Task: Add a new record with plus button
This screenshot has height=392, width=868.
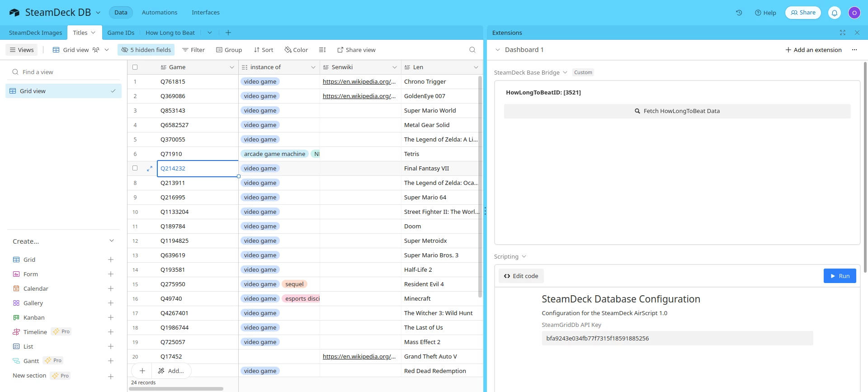Action: click(142, 371)
